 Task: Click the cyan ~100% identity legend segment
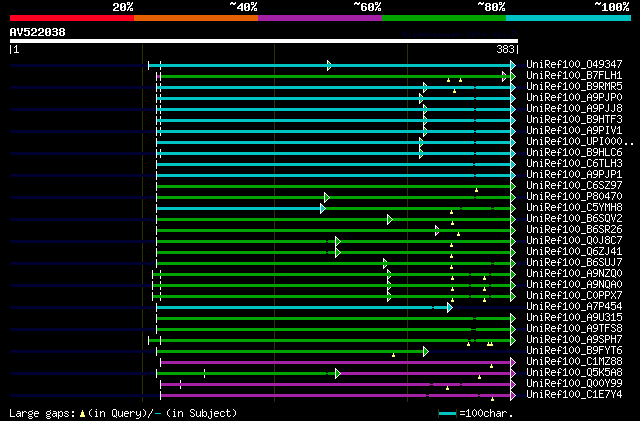click(568, 18)
